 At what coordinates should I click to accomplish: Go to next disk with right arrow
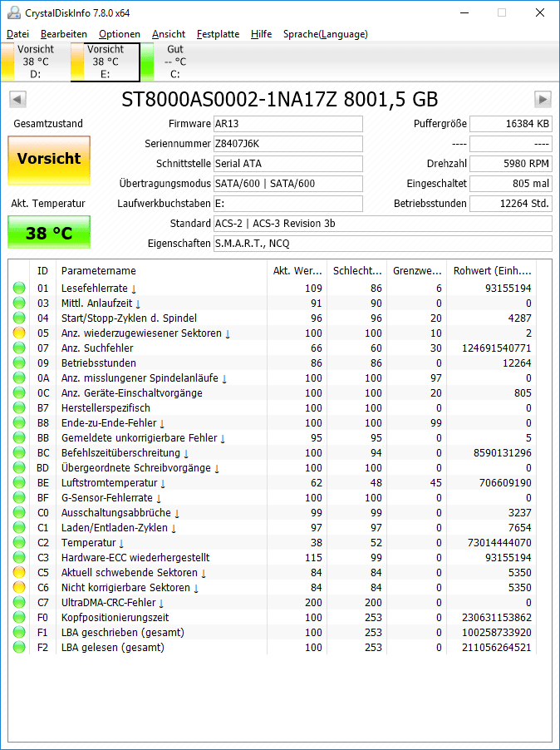pos(543,100)
